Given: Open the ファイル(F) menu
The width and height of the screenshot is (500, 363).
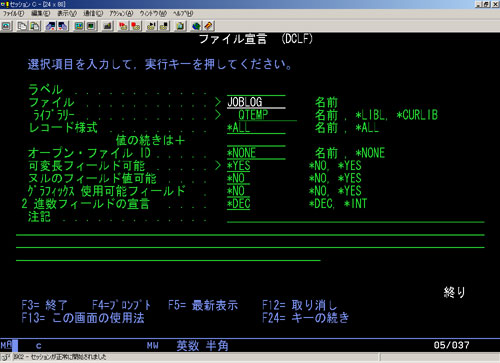Looking at the screenshot, I should tap(13, 14).
